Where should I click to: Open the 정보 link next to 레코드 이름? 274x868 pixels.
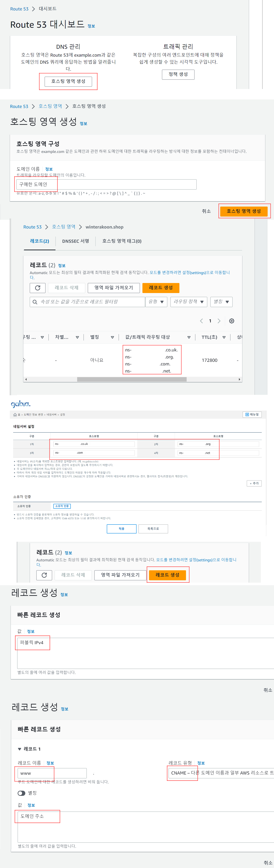[50, 763]
